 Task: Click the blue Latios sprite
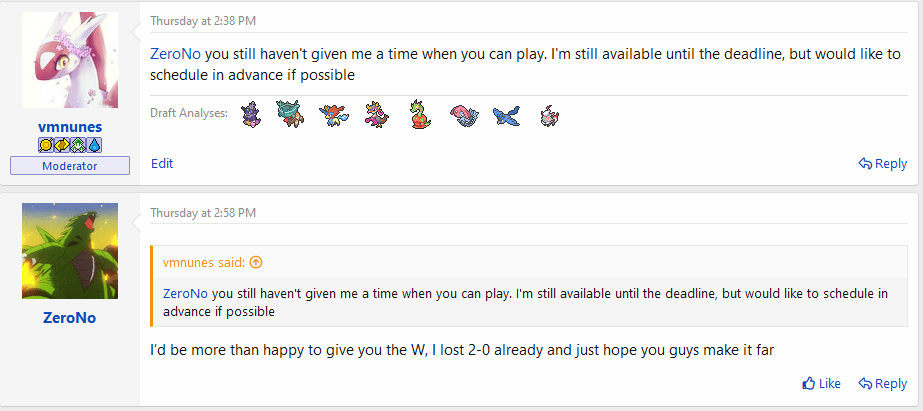click(x=507, y=115)
